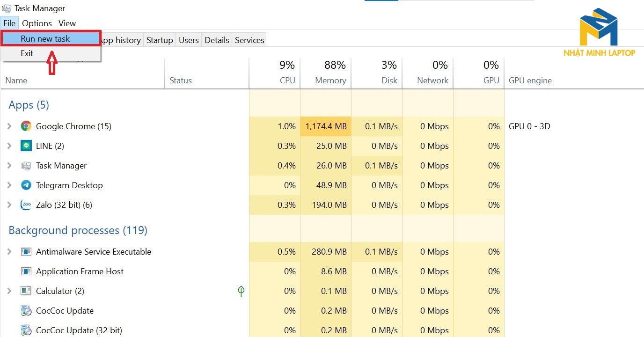The image size is (644, 337).
Task: Click the GPU 0 - 3D engine text
Action: (529, 126)
